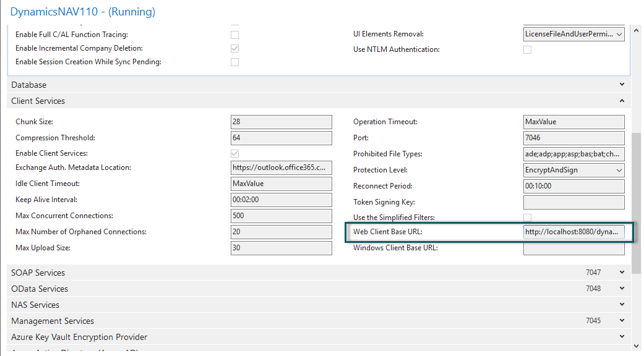Image resolution: width=644 pixels, height=356 pixels.
Task: Toggle the Enable Full C/AL Function Tracing checkbox
Action: pyautogui.click(x=234, y=35)
